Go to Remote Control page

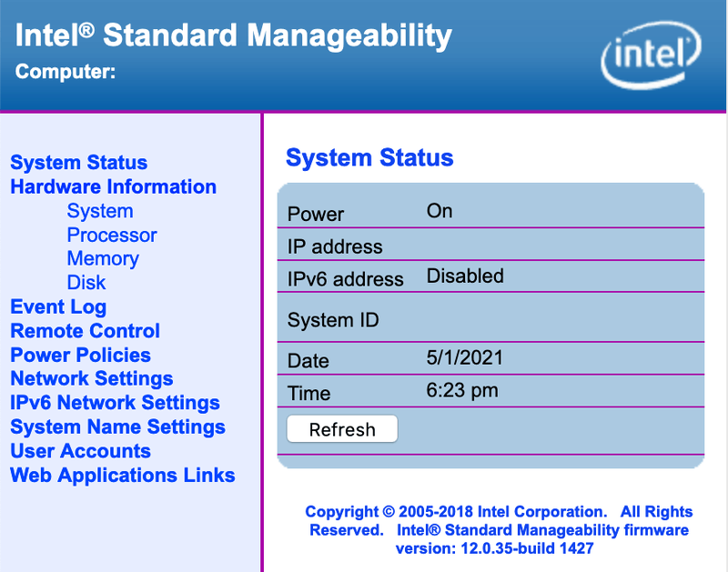(x=85, y=331)
